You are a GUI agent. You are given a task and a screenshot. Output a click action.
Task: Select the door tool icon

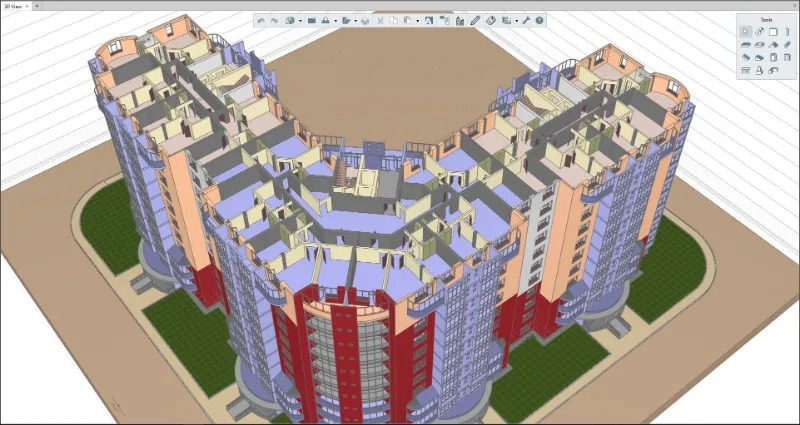point(773,57)
